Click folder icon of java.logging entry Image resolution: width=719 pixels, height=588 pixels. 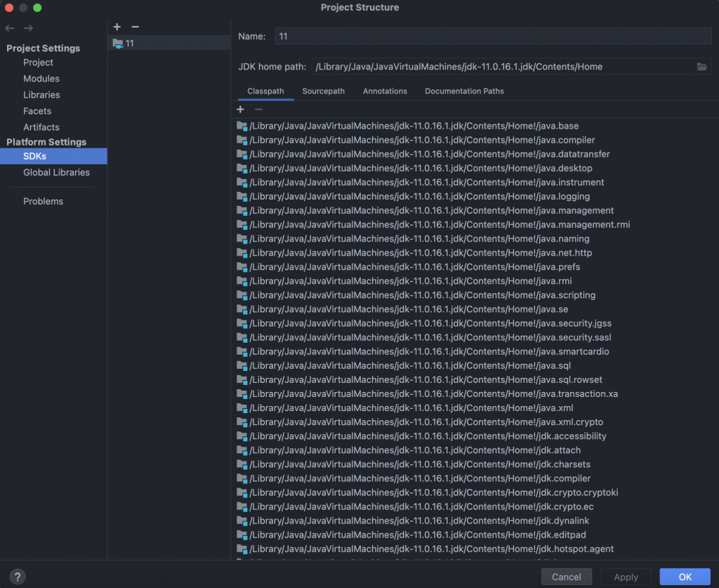tap(242, 196)
